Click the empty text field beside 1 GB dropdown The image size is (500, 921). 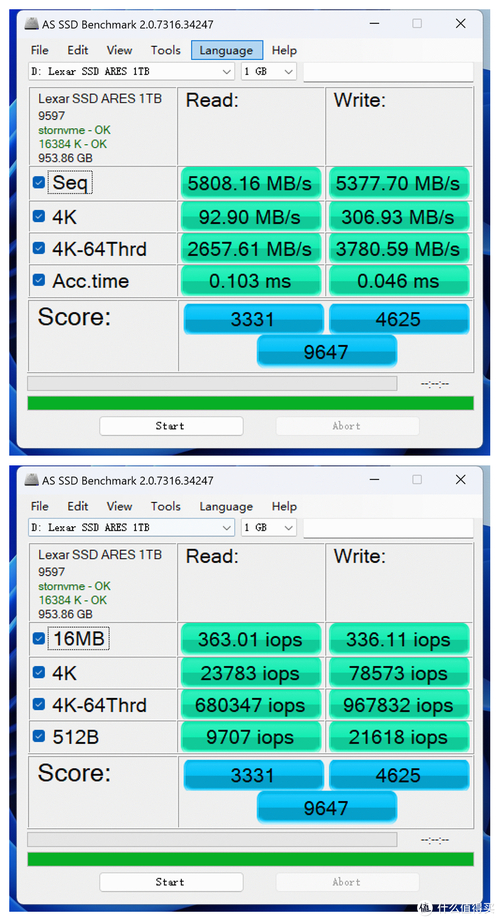pos(388,72)
